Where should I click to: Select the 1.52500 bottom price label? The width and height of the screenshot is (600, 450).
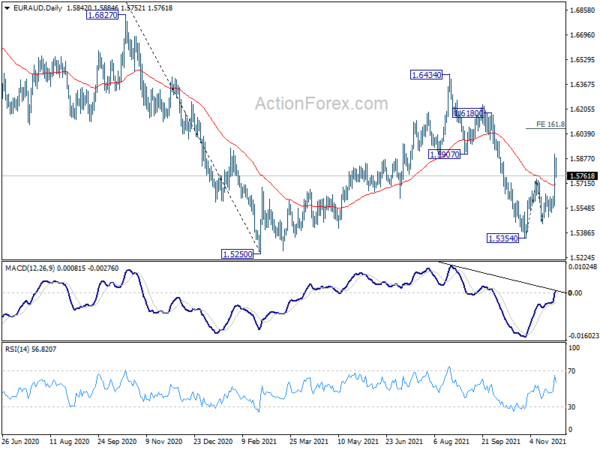238,254
